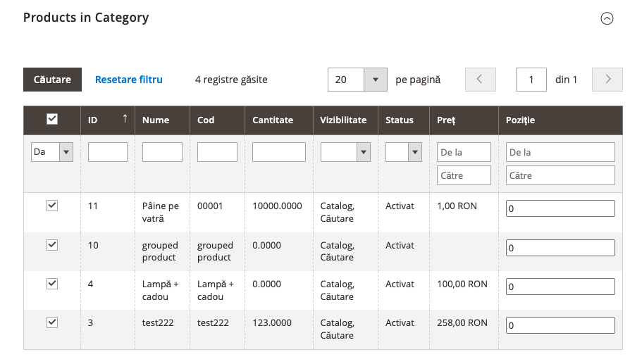
Task: Click the 4 registre găsite text
Action: pos(231,80)
